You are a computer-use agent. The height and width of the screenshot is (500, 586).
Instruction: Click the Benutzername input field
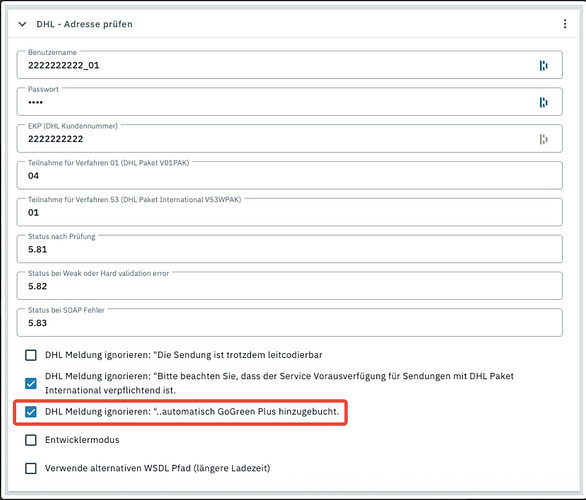pos(289,65)
